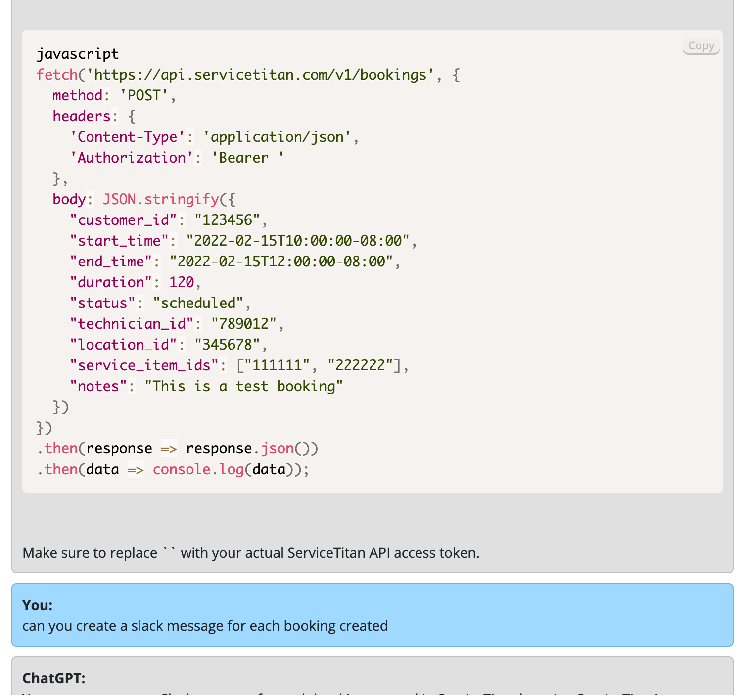The width and height of the screenshot is (747, 700).
Task: Click the 'Make sure to replace' instruction text
Action: (251, 553)
